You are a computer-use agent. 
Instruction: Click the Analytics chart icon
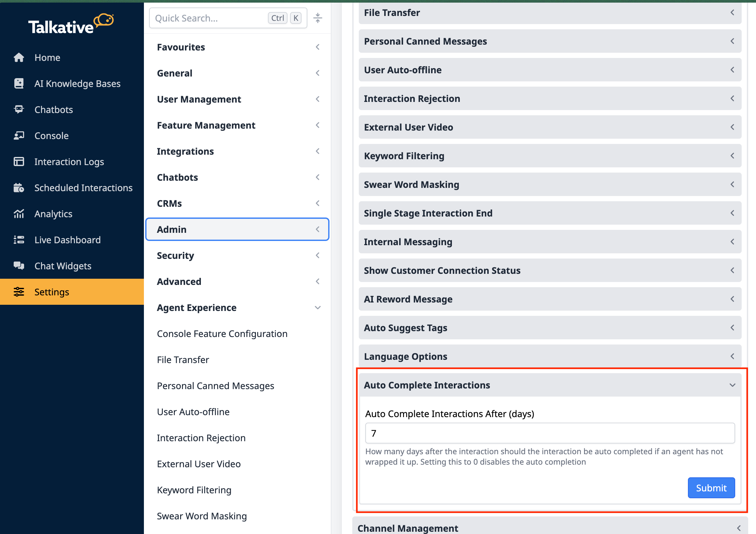19,214
